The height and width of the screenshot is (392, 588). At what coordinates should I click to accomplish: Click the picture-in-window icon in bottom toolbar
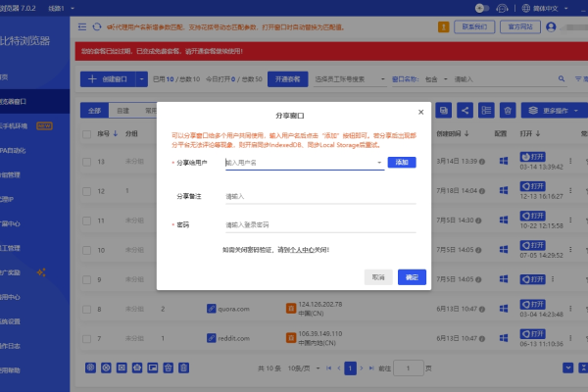click(153, 367)
